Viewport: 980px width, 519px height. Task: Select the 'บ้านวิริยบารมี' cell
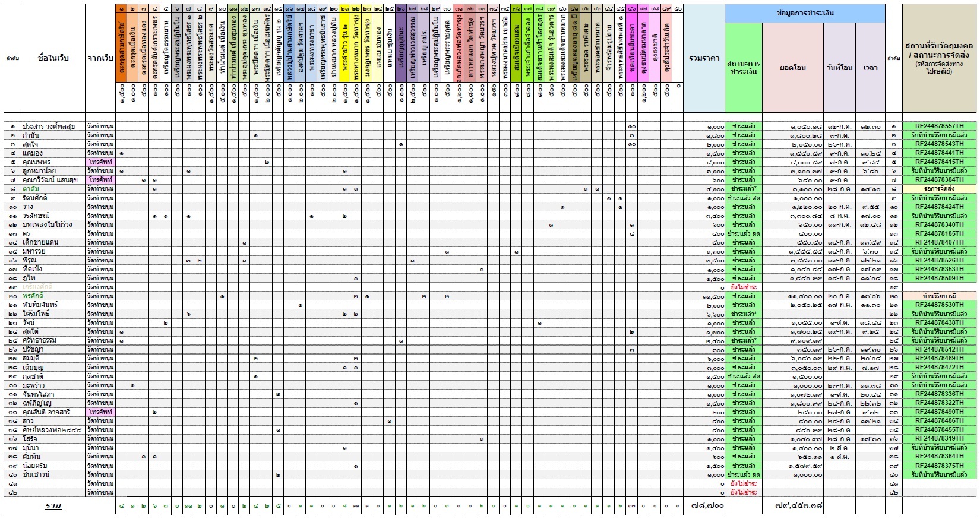[939, 296]
